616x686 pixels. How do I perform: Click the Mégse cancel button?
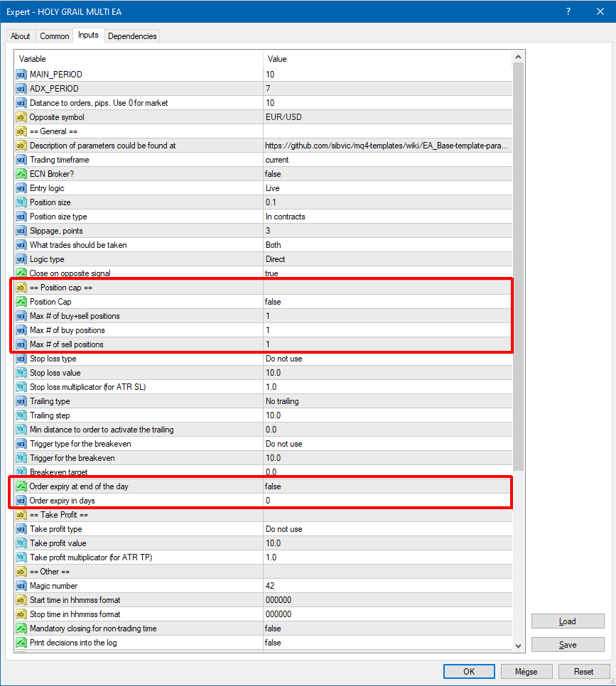[x=526, y=672]
